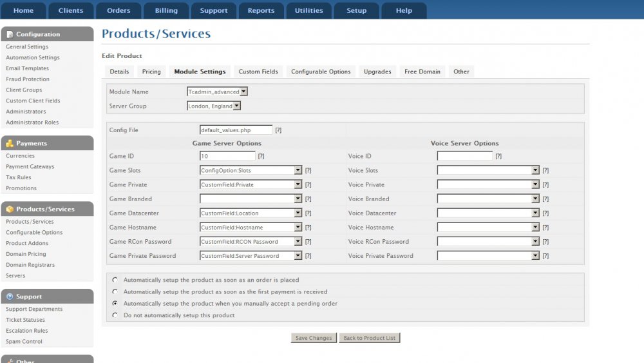Viewport: 644px width, 363px height.
Task: Click the [?] help beside Game Hostname
Action: [x=308, y=228]
